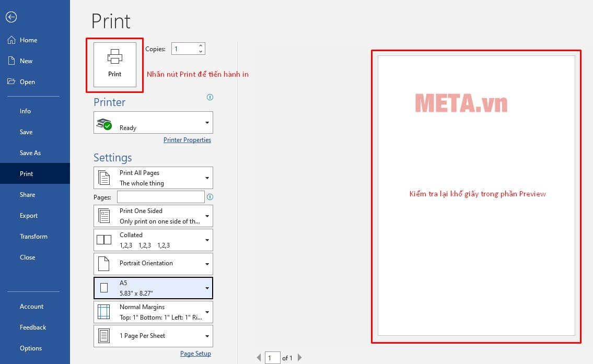
Task: Open the A5 paper size dropdown
Action: point(153,288)
